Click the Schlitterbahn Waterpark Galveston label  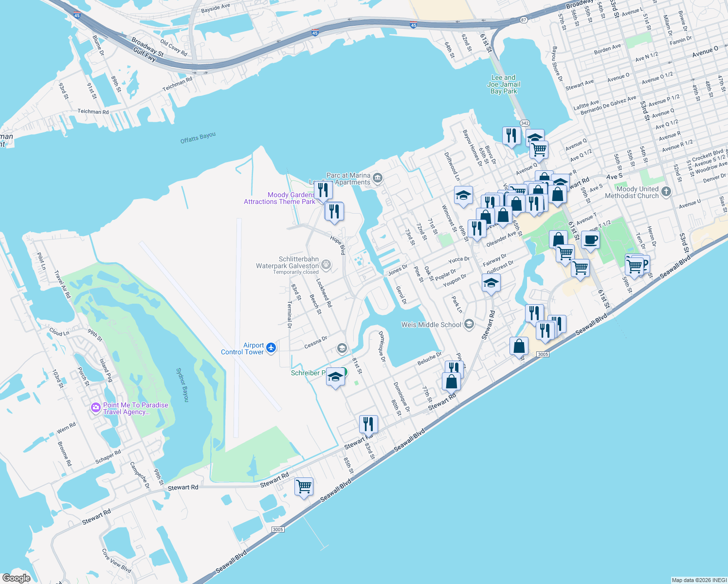point(288,262)
